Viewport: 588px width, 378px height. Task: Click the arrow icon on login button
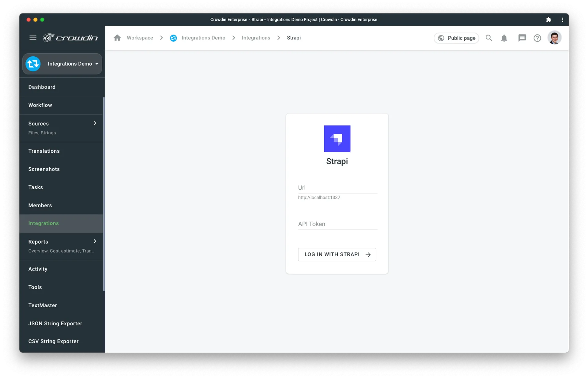pos(368,254)
